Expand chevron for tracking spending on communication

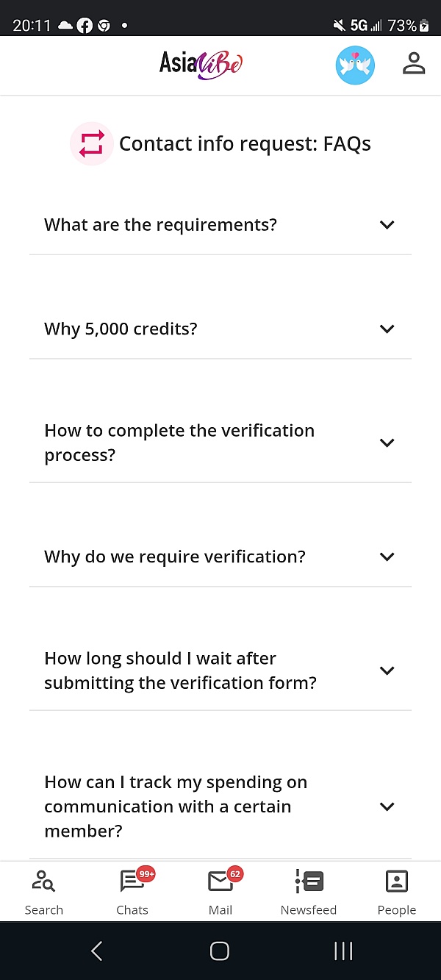[387, 806]
